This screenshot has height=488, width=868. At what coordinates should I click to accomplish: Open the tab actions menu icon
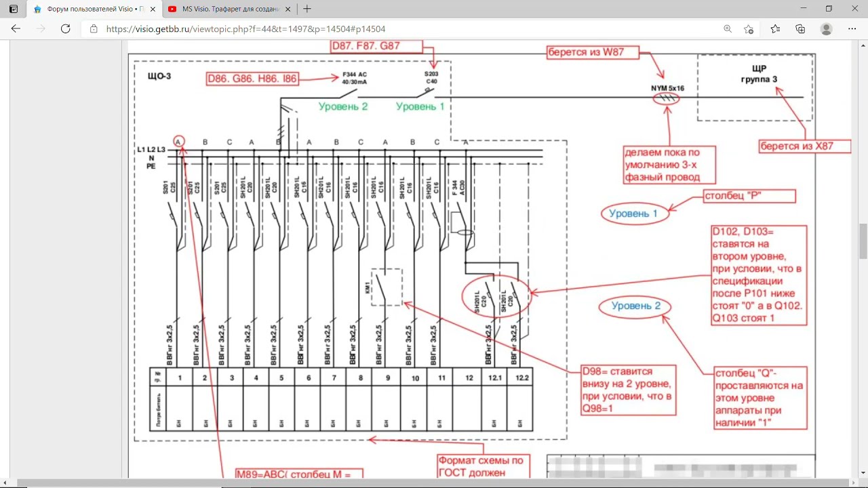(14, 9)
